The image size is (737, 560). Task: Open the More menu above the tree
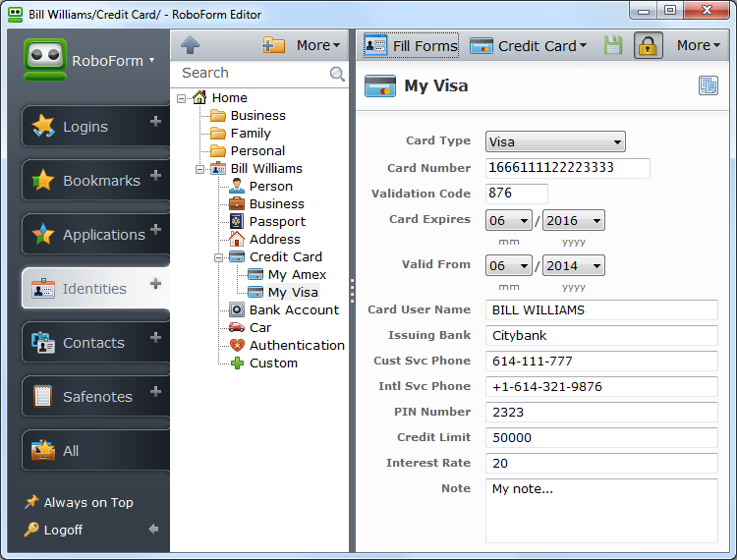(x=318, y=45)
